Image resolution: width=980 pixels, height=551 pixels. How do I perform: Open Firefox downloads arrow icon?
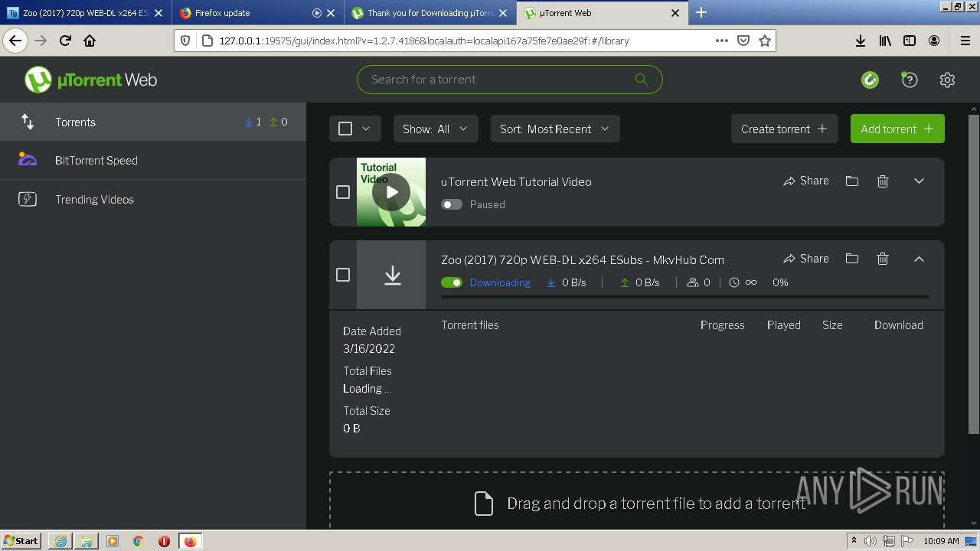click(860, 41)
